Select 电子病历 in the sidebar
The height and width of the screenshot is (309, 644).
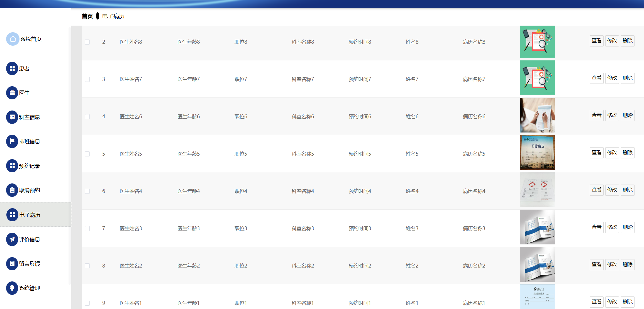[x=29, y=215]
